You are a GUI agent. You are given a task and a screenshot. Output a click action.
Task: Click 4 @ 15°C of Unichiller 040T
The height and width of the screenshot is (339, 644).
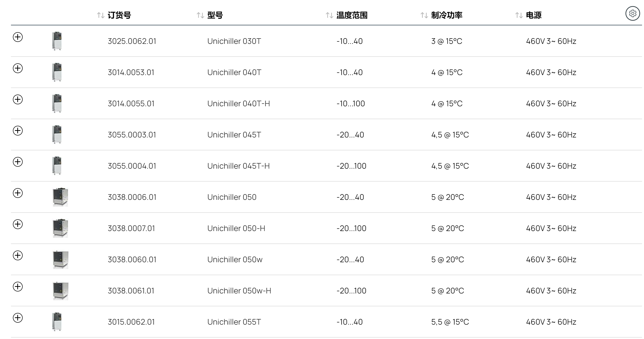click(x=447, y=72)
